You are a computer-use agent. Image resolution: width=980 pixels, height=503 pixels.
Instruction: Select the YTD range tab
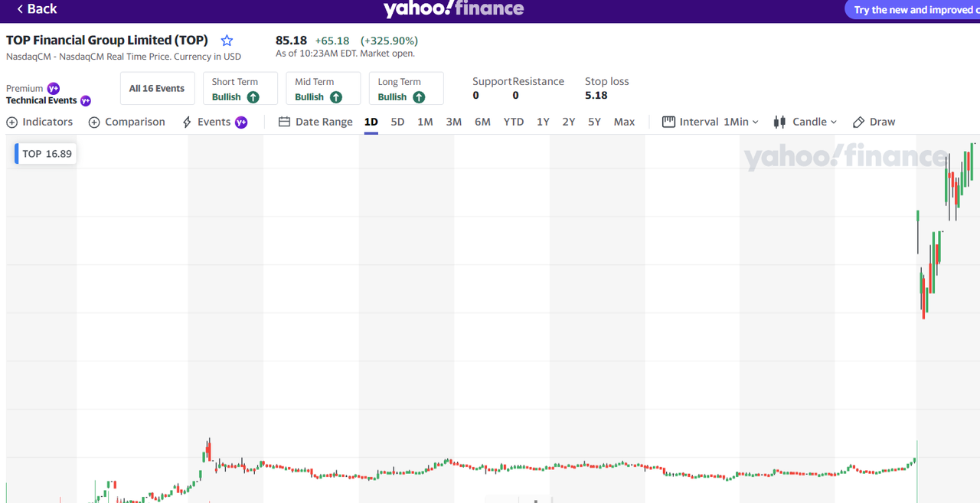click(514, 122)
